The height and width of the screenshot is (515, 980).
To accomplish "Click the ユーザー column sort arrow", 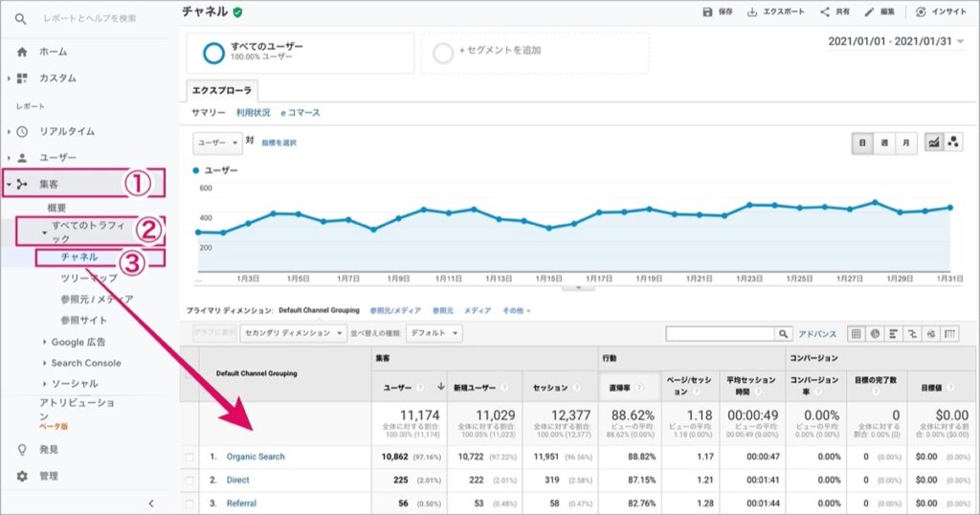I will point(440,387).
